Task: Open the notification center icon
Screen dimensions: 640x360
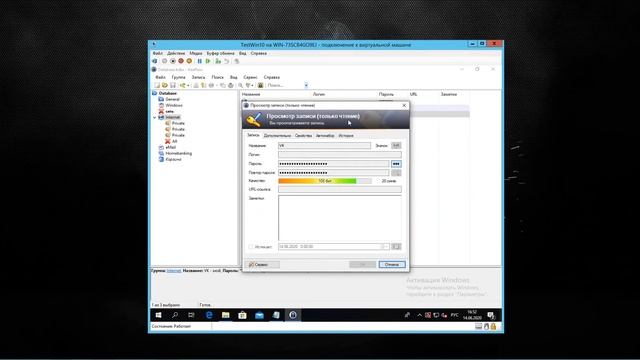Action: tap(491, 315)
